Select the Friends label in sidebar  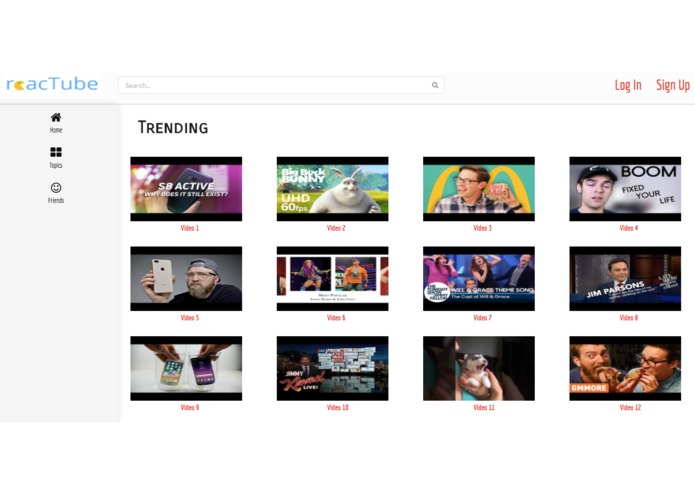coord(56,200)
